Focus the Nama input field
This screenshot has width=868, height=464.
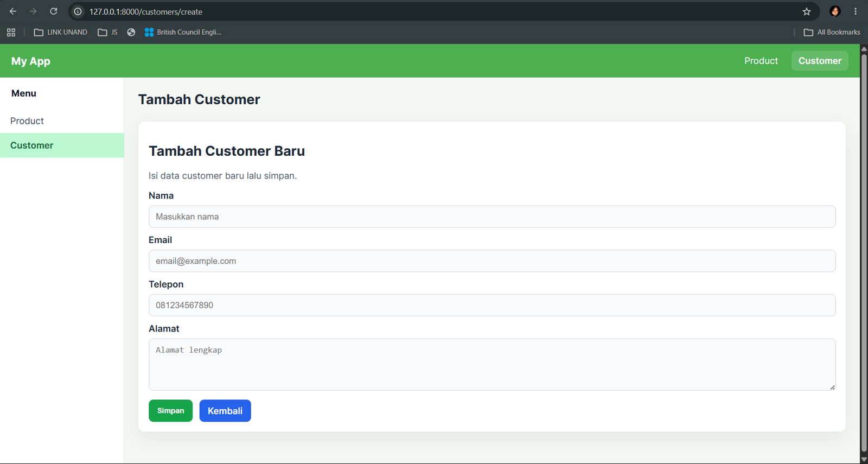click(x=492, y=217)
